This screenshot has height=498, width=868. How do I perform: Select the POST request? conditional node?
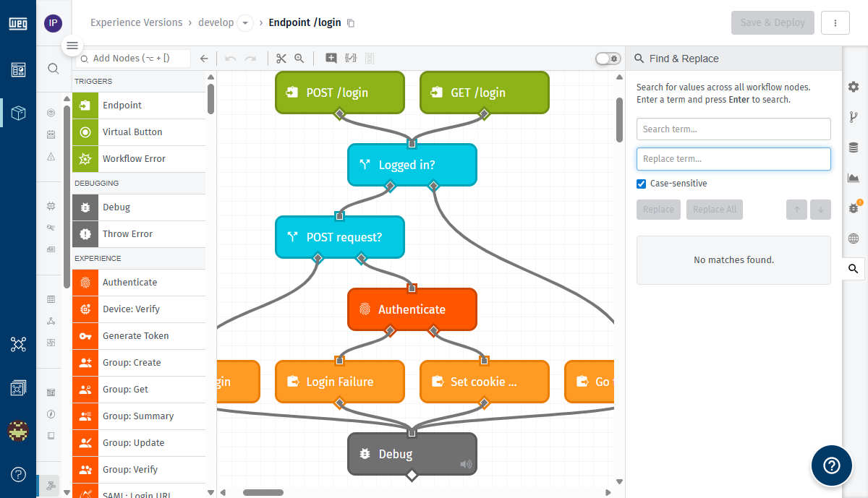340,237
